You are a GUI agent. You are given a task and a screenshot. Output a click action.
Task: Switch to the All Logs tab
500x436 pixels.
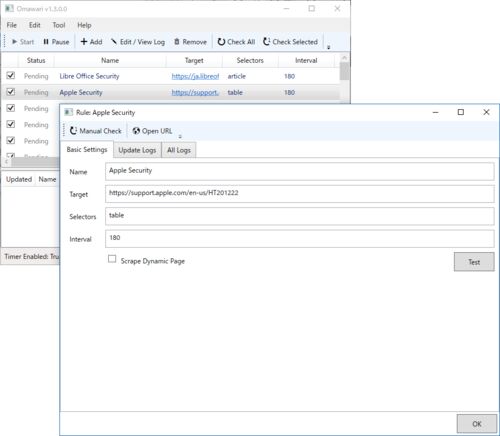179,150
